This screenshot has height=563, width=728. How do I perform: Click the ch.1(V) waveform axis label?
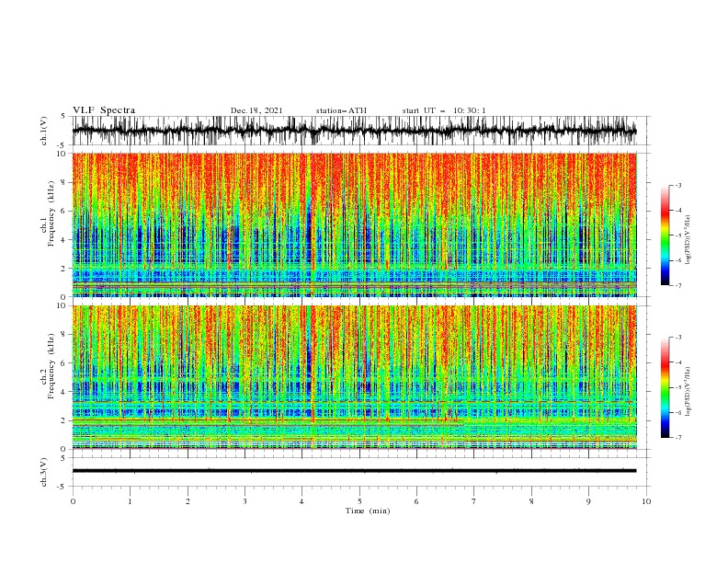pos(44,131)
